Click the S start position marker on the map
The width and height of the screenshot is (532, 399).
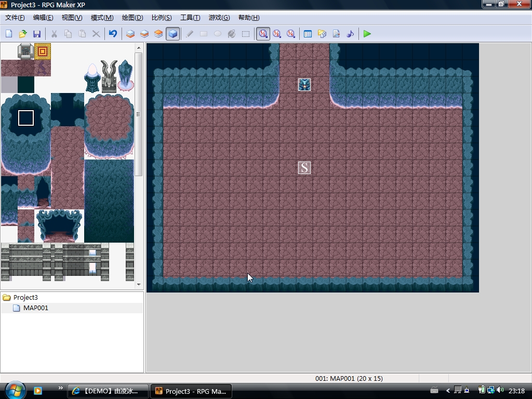(304, 168)
